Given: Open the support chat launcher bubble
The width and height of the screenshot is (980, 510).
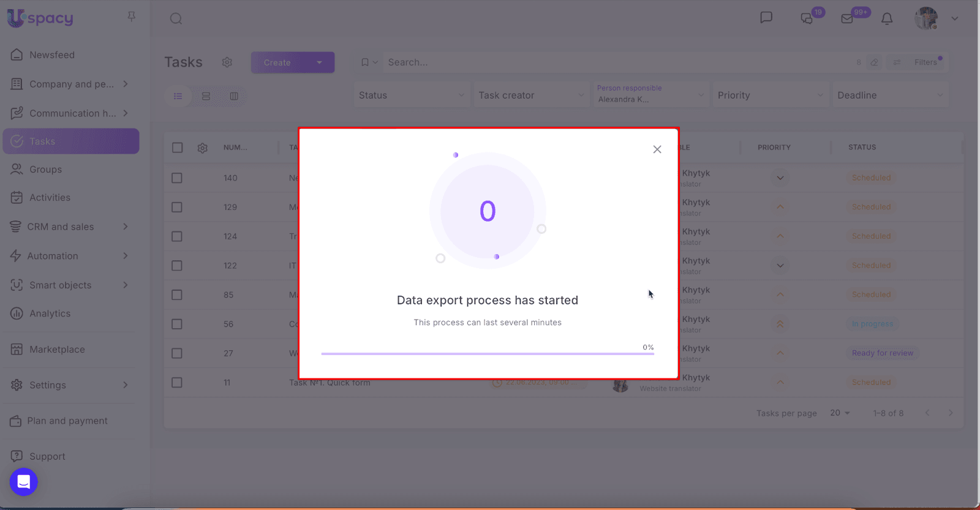Looking at the screenshot, I should (x=24, y=482).
